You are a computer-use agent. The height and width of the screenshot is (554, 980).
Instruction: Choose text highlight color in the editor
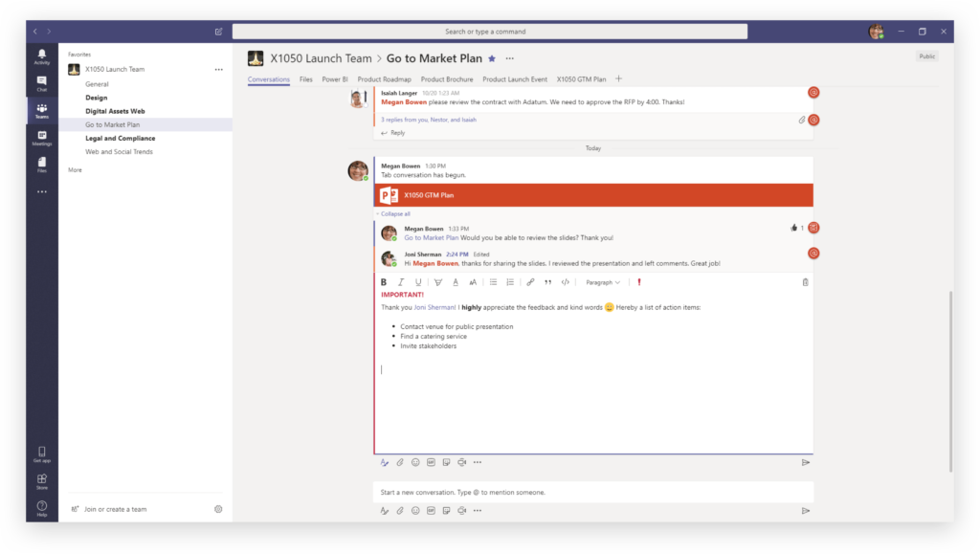pos(438,282)
